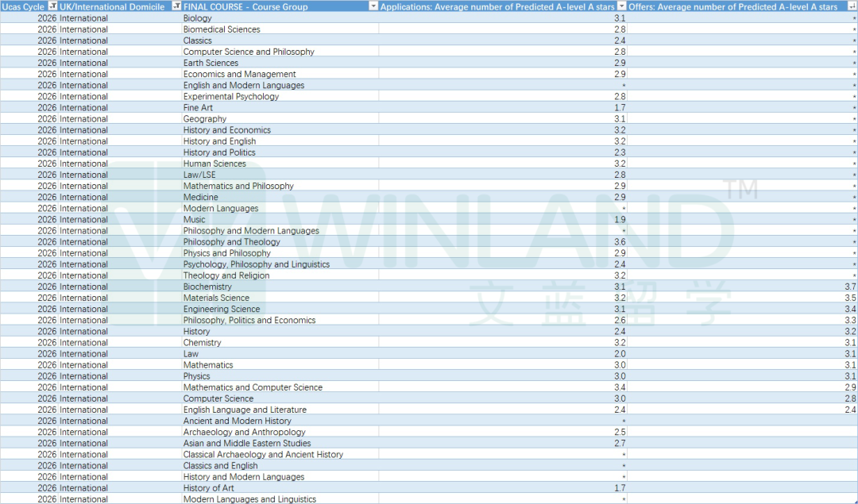Click the 3.6 applications value for Philosophy and Theology

[x=620, y=241]
